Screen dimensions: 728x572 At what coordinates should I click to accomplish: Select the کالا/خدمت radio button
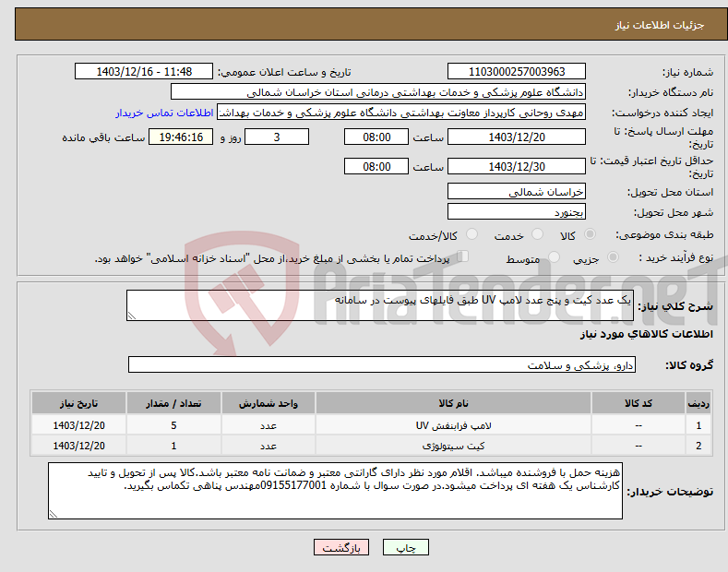[x=471, y=234]
